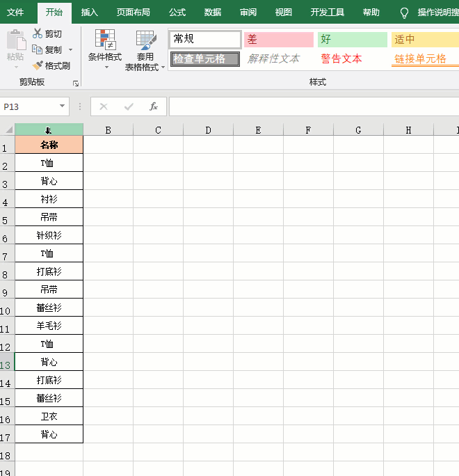Screen dimensions: 459x476
Task: Click the Copy icon in clipboard group
Action: pos(38,49)
